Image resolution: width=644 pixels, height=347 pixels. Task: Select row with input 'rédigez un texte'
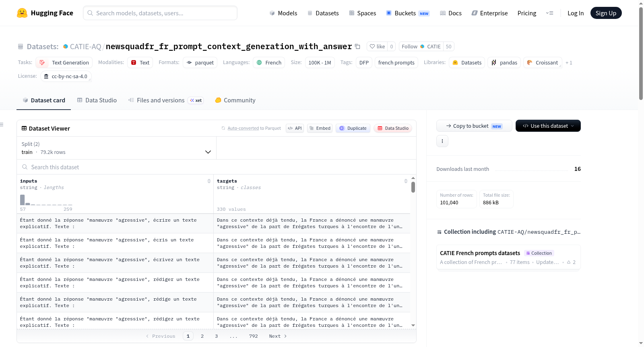(213, 321)
